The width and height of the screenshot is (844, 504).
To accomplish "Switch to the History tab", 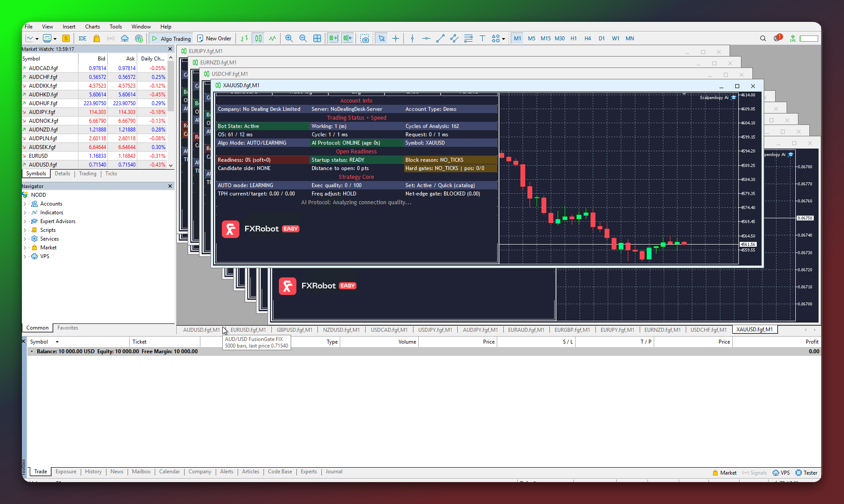I will [x=93, y=472].
